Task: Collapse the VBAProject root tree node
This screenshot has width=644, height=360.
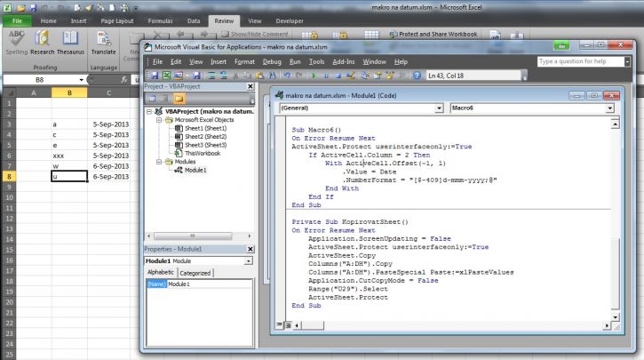Action: click(x=149, y=111)
